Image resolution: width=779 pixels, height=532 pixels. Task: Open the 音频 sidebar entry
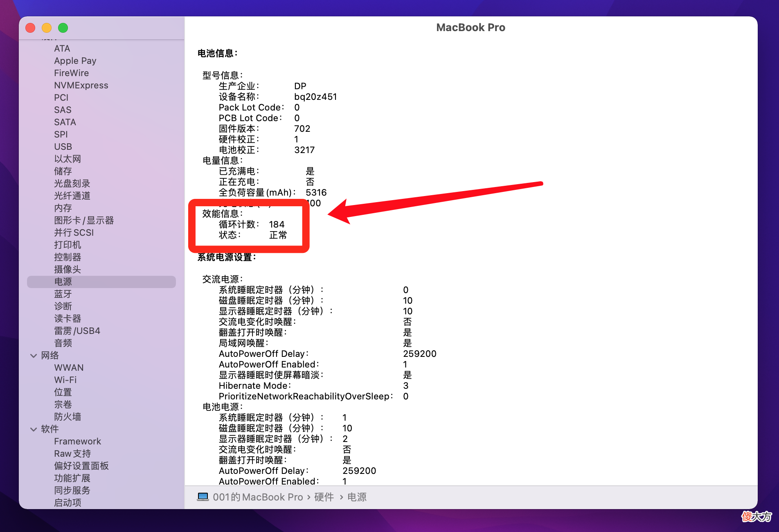pyautogui.click(x=63, y=343)
